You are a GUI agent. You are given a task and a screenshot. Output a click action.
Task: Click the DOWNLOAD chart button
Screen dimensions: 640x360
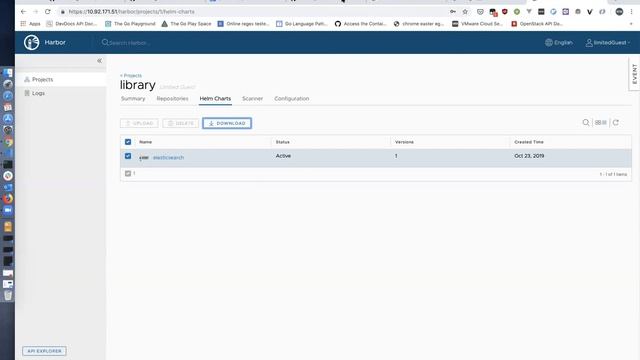coord(227,123)
